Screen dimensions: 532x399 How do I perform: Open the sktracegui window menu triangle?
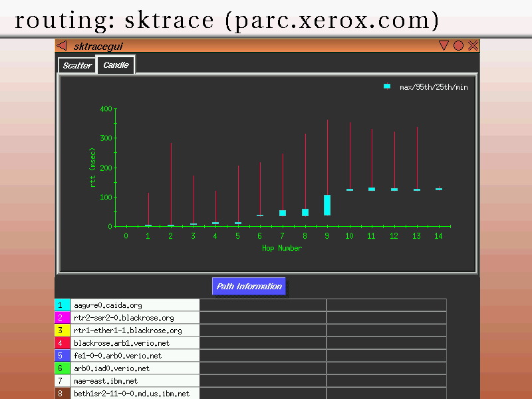click(x=61, y=45)
